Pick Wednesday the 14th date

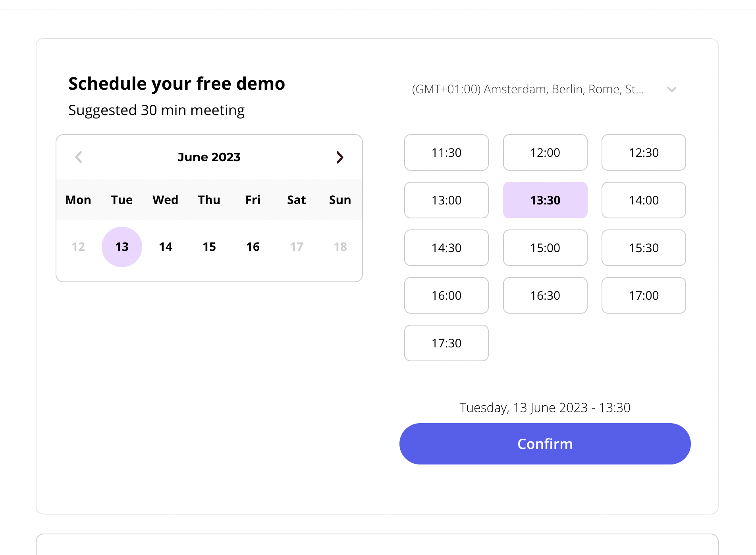[166, 247]
